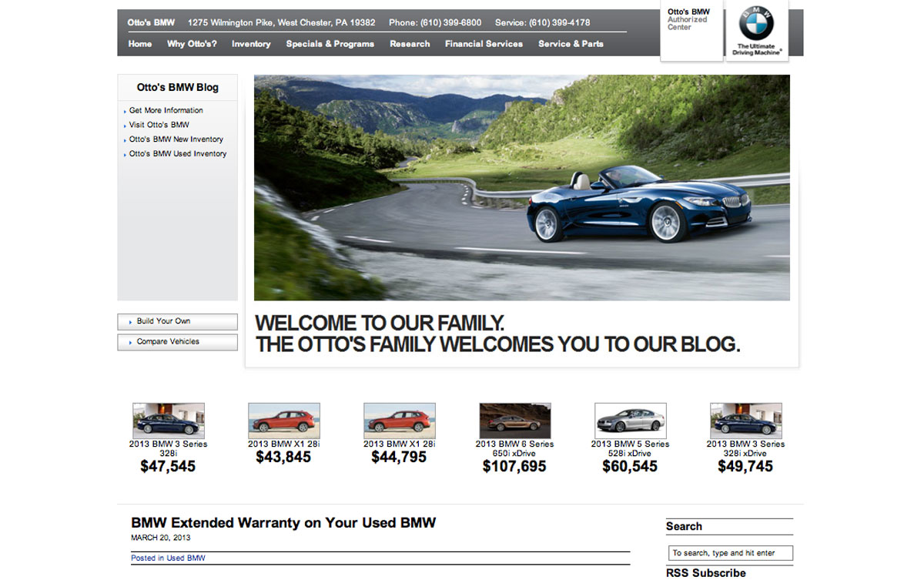Open the Visit Otto's BMW link
The width and height of the screenshot is (924, 580).
159,125
